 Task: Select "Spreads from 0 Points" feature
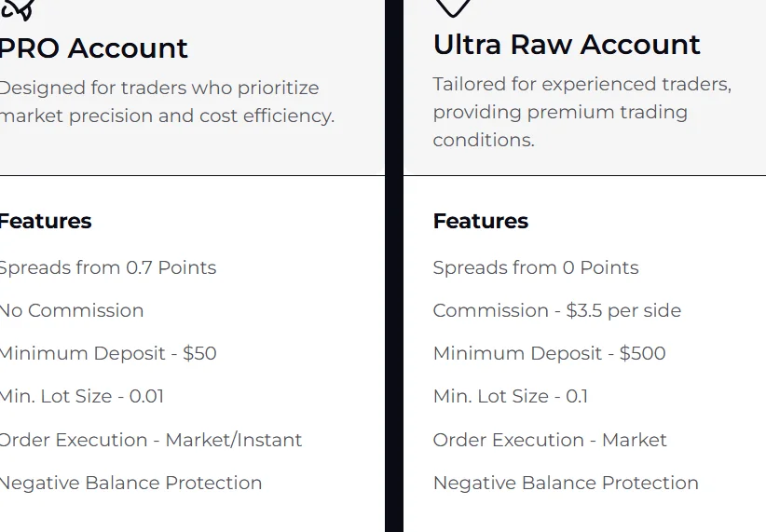pyautogui.click(x=536, y=267)
